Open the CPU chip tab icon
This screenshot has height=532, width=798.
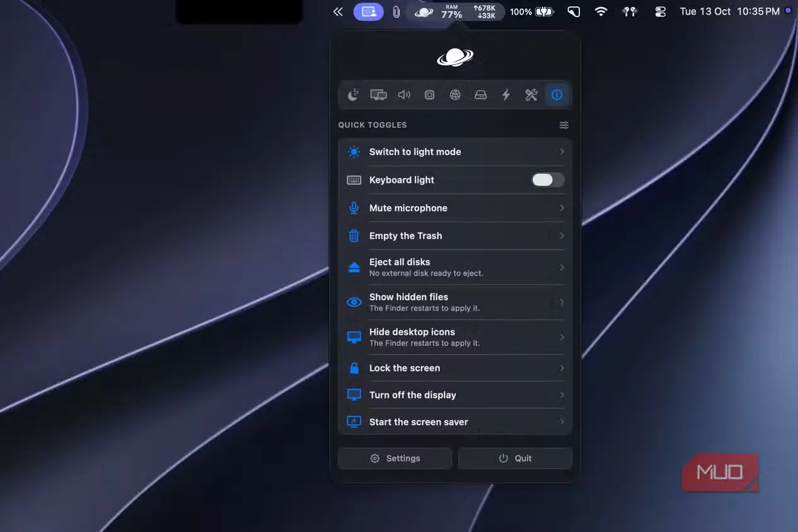[x=429, y=95]
